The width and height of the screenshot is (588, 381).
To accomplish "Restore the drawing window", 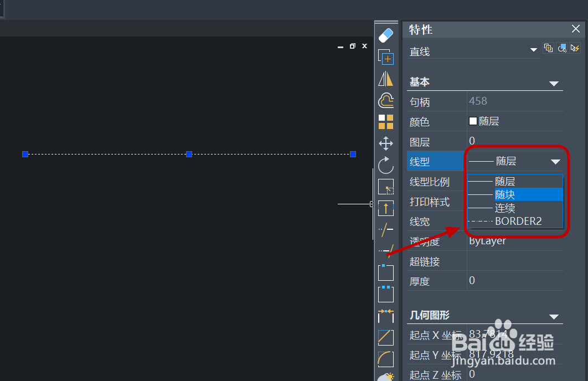I will pos(353,46).
